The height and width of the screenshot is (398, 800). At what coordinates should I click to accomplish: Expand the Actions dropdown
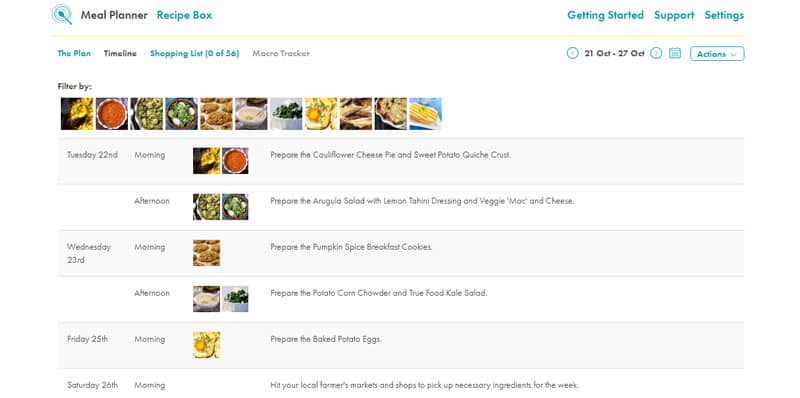pyautogui.click(x=717, y=54)
